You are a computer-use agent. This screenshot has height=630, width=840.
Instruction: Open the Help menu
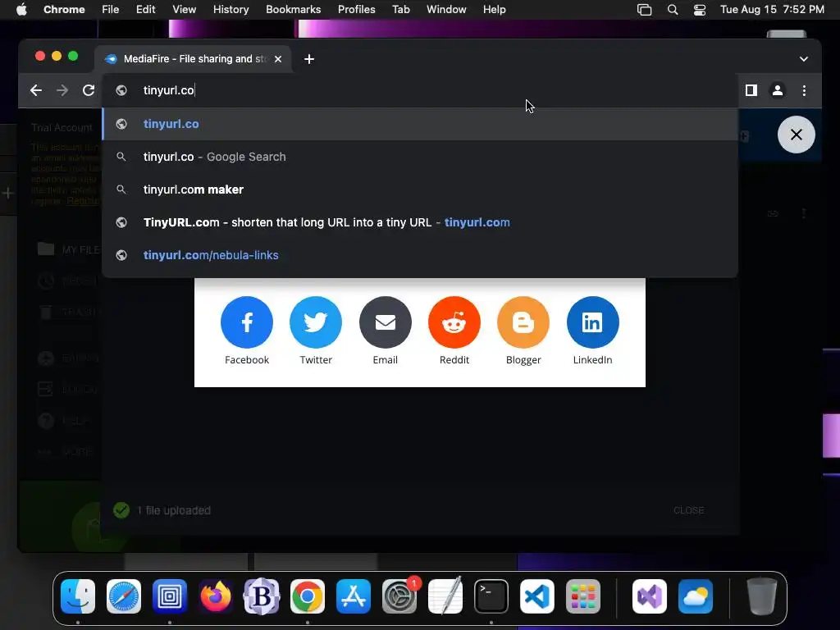point(494,10)
